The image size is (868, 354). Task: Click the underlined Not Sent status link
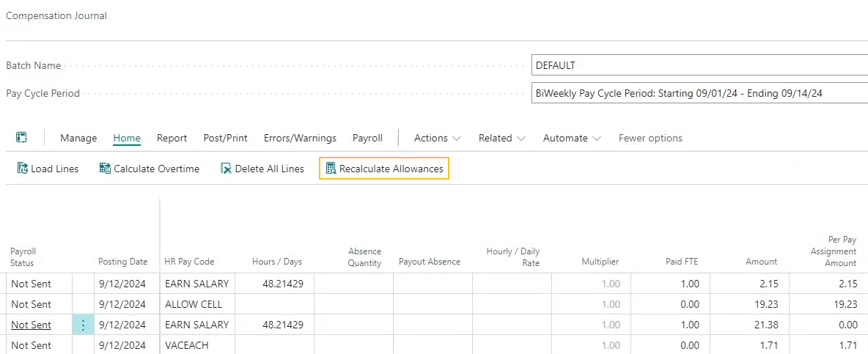31,325
